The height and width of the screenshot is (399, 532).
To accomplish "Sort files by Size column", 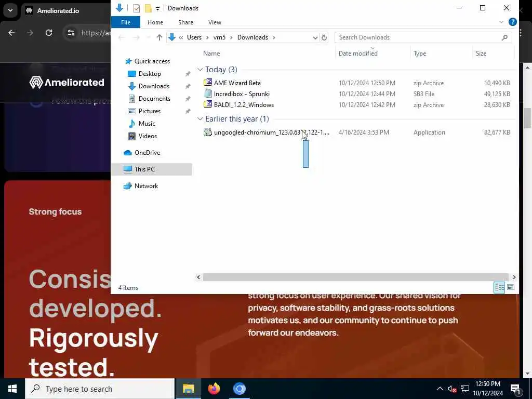I will [481, 54].
